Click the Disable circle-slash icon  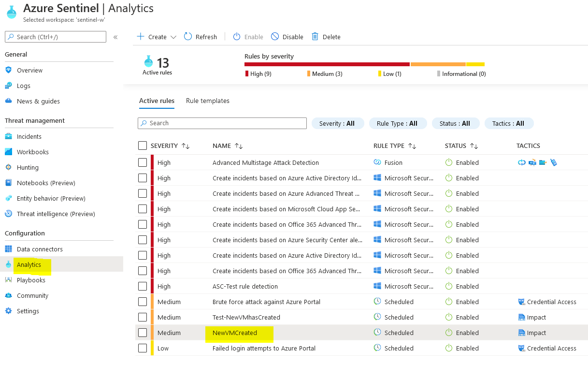click(x=275, y=37)
